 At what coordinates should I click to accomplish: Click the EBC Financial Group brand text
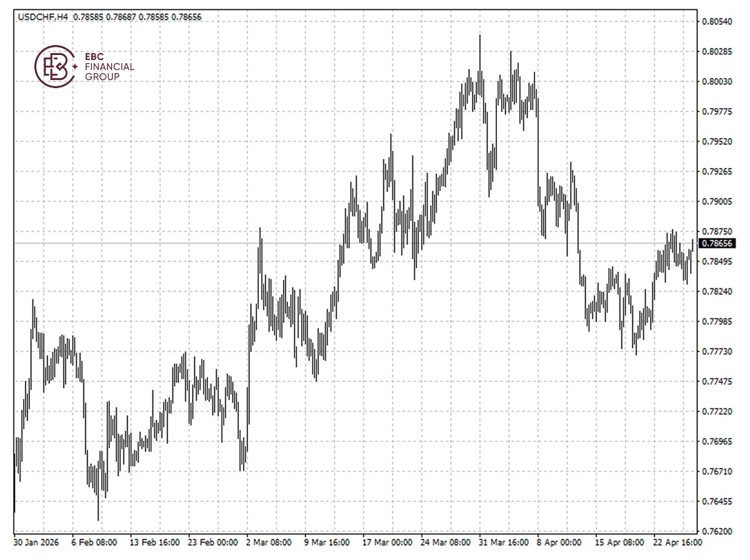coord(109,66)
